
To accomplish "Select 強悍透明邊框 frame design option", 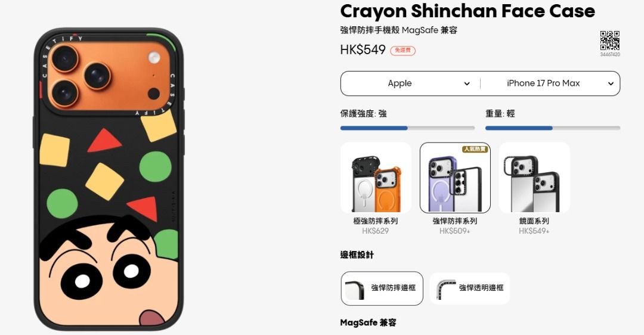I will point(470,288).
